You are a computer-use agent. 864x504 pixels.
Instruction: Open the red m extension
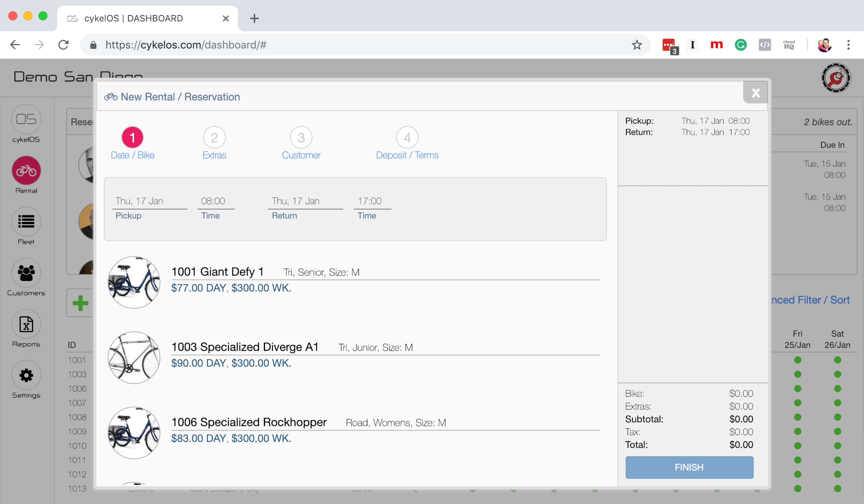point(717,45)
